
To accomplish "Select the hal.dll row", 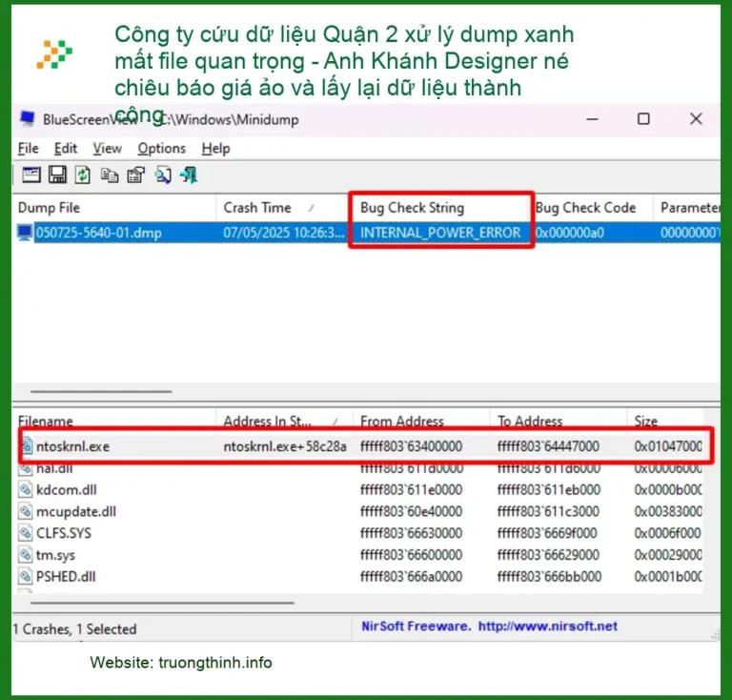I will [359, 468].
